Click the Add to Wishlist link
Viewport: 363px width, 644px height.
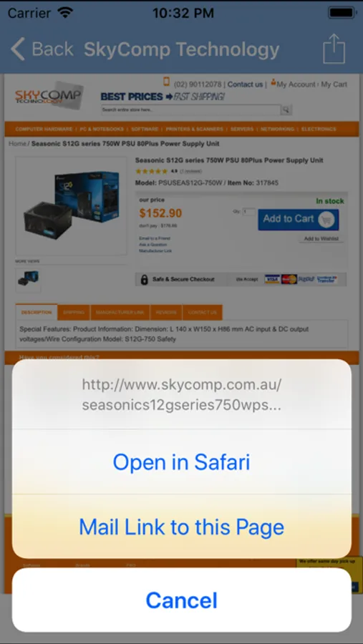tap(321, 238)
